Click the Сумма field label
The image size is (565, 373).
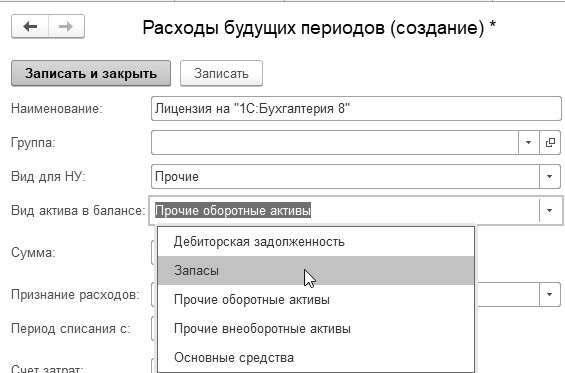pyautogui.click(x=33, y=253)
